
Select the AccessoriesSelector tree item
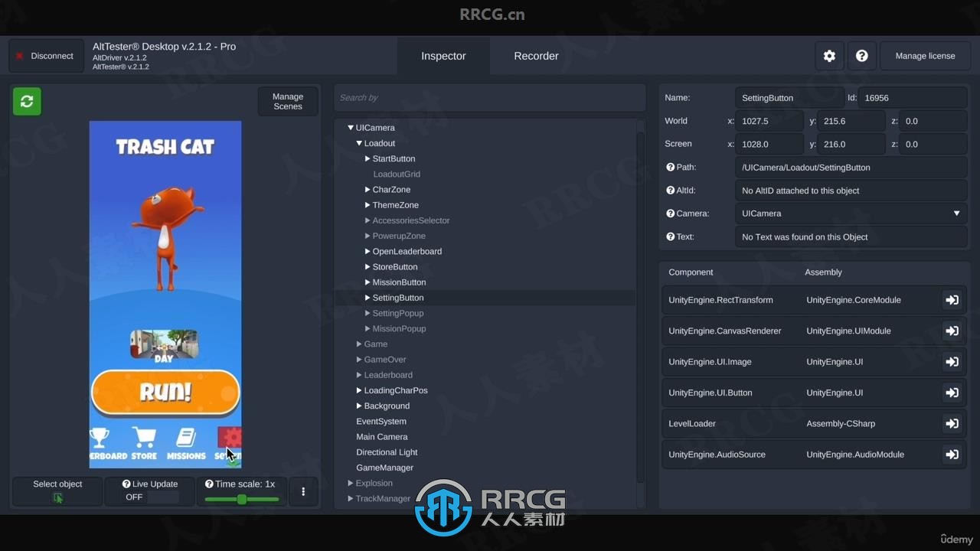[411, 220]
